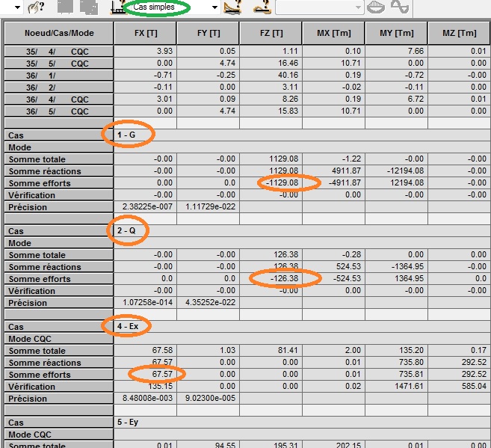The height and width of the screenshot is (448, 491).
Task: Select row header 35/ 5/ CQC
Action: (59, 64)
